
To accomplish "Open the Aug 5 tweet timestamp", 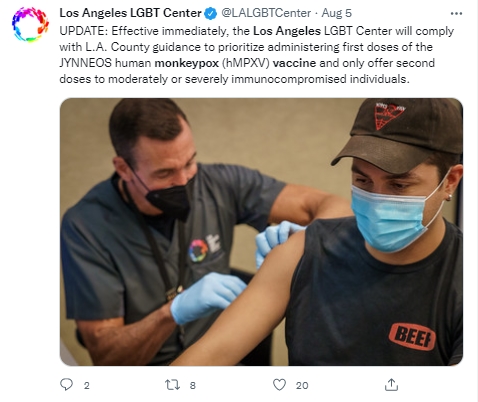I will point(336,13).
